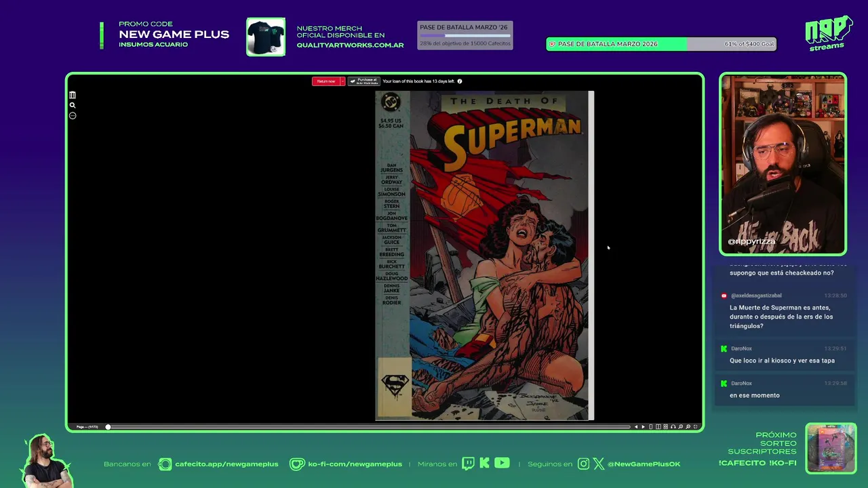Click the grey Pase de Batalla Marzo '26 bar
868x488 pixels.
point(465,35)
